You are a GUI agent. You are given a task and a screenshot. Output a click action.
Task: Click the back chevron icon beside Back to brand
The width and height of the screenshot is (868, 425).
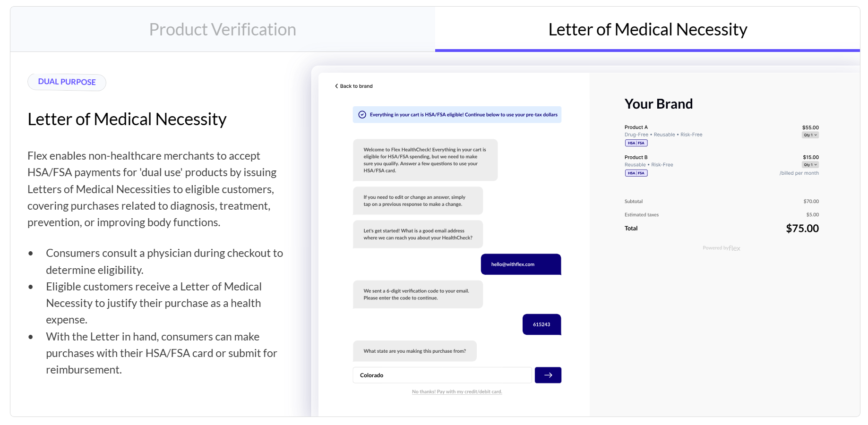click(x=336, y=86)
